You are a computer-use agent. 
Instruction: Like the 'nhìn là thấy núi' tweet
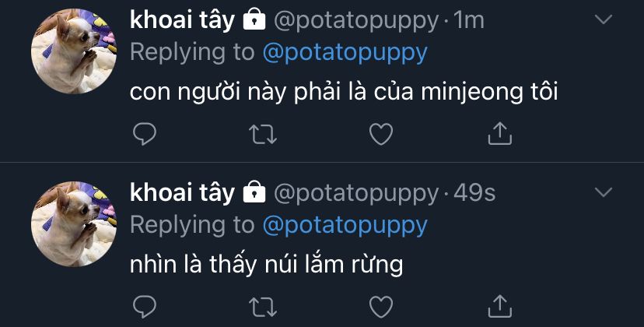pyautogui.click(x=380, y=306)
